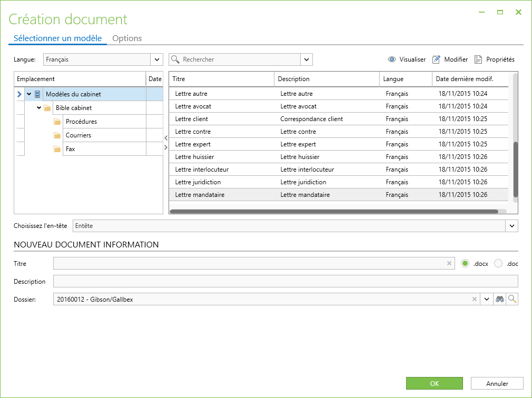Image resolution: width=532 pixels, height=398 pixels.
Task: Click the horizontal scrollbar under the template list
Action: (333, 212)
